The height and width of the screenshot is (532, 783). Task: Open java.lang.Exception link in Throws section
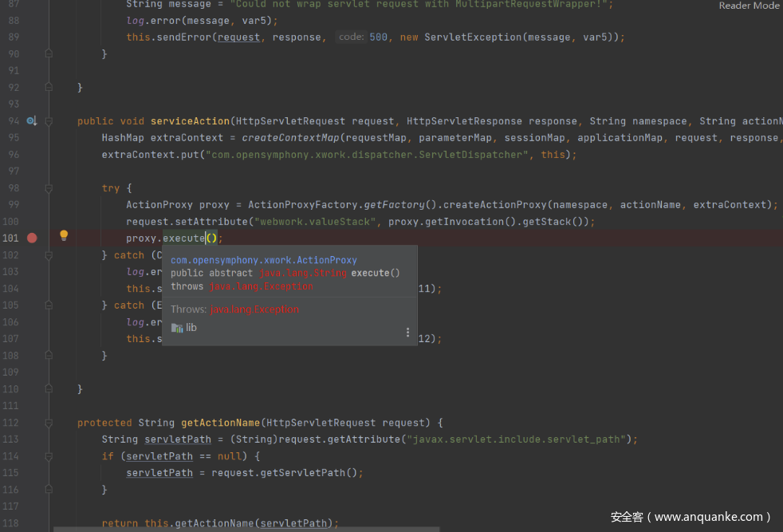point(254,309)
